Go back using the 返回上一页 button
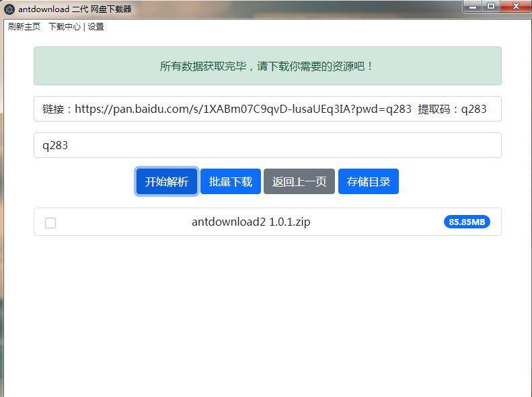Viewport: 532px width, 397px height. [x=299, y=181]
